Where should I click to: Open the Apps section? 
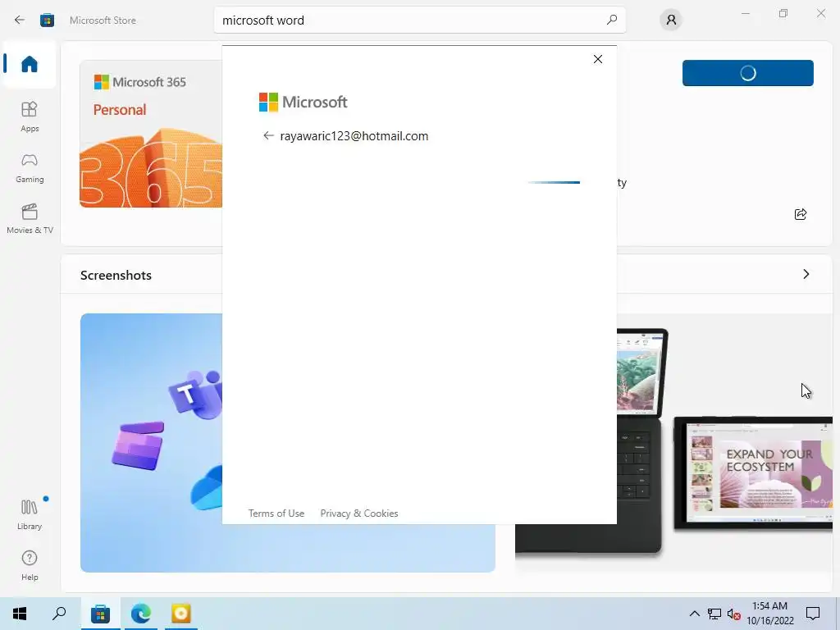pyautogui.click(x=30, y=116)
